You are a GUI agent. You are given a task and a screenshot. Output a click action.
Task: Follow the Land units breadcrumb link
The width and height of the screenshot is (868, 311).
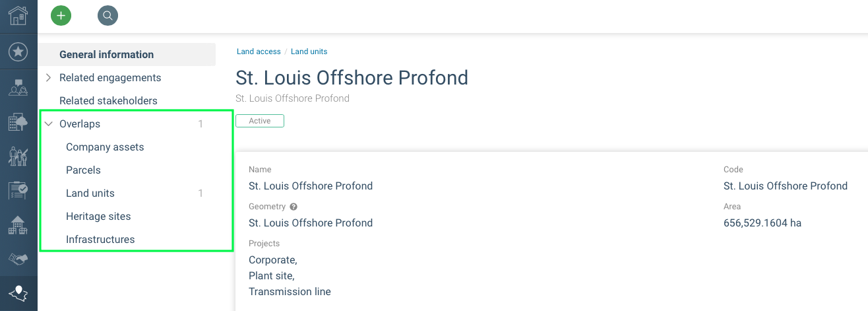tap(309, 52)
